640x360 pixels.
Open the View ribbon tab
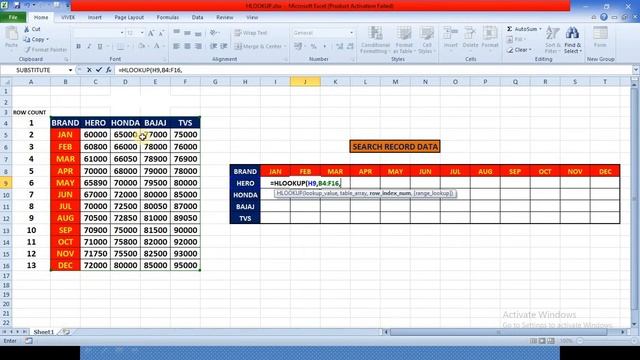(x=252, y=18)
